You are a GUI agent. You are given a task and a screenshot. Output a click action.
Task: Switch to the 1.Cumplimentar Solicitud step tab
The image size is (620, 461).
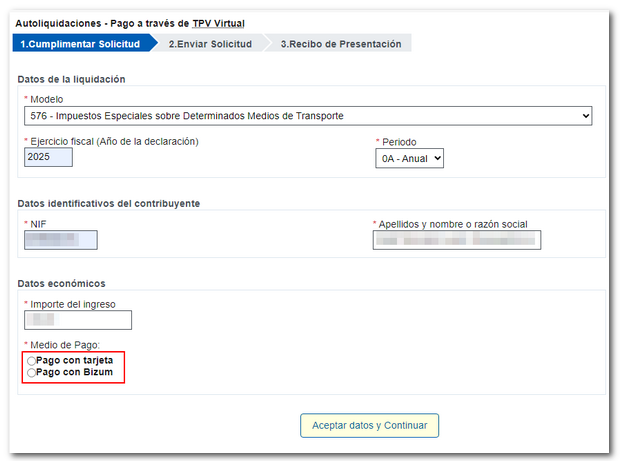pyautogui.click(x=80, y=44)
